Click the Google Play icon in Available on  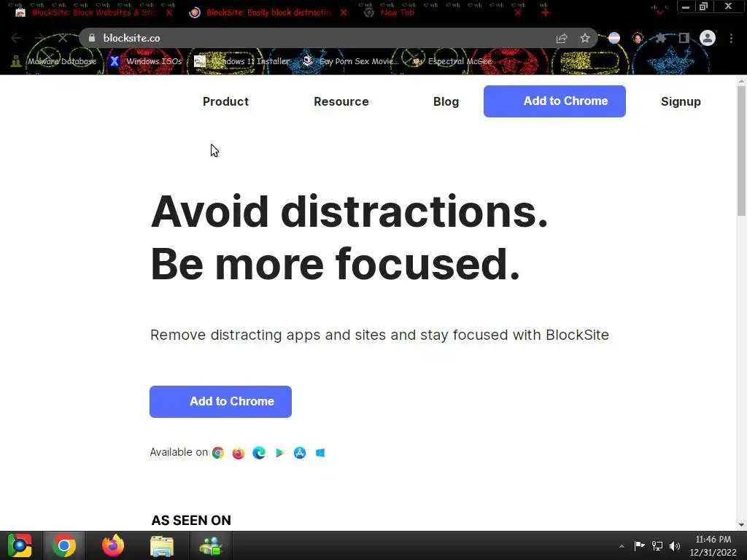tap(279, 453)
